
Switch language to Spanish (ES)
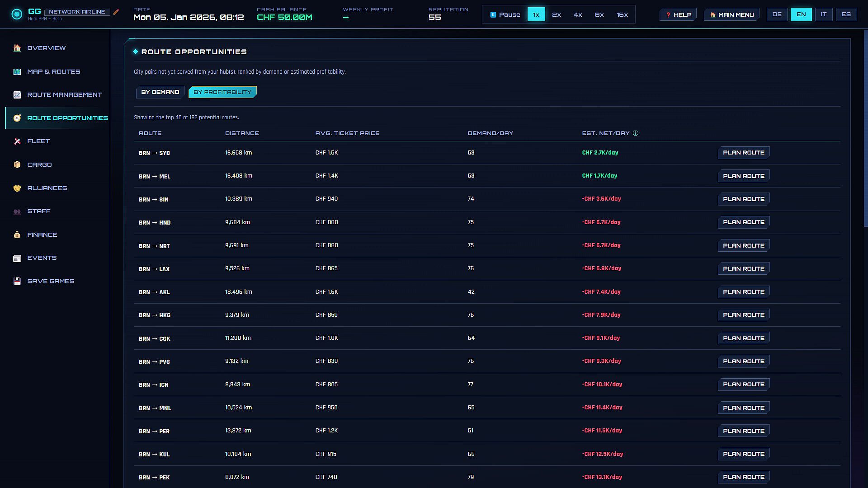pyautogui.click(x=846, y=14)
